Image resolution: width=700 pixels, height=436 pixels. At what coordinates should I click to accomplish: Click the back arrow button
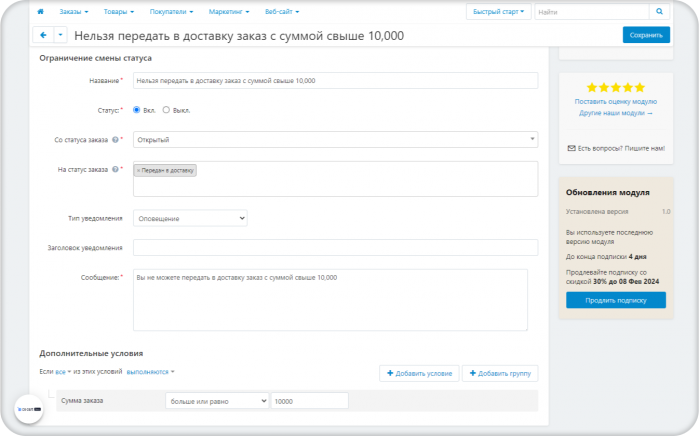coord(43,35)
